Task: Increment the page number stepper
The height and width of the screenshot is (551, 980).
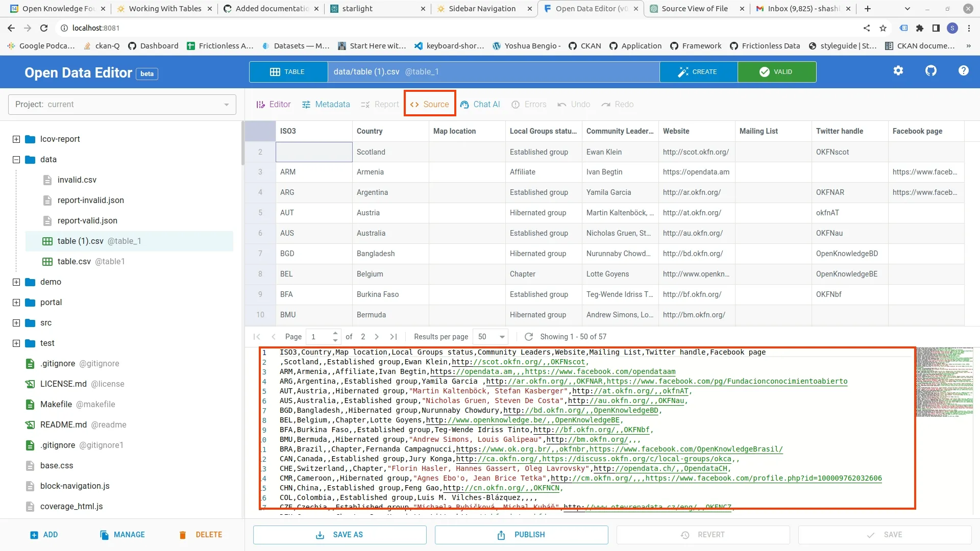Action: pos(335,333)
